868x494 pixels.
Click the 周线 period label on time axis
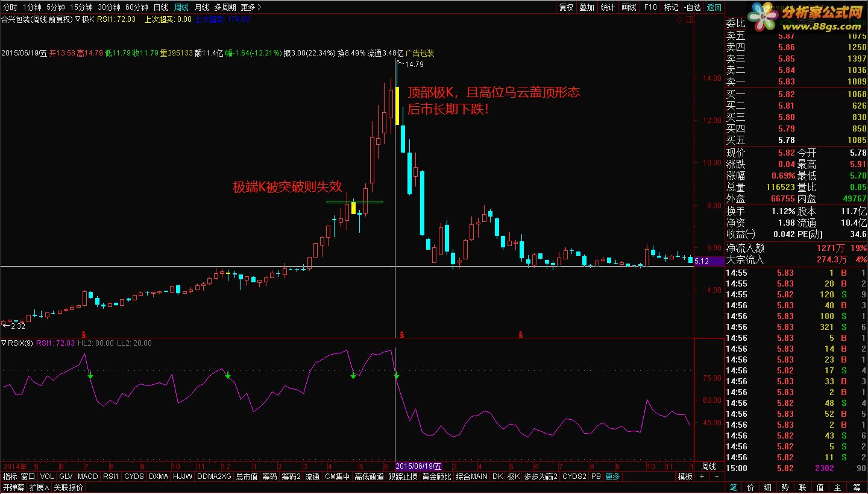pos(709,466)
